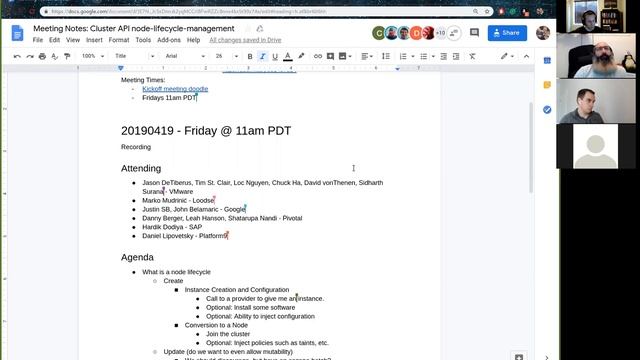The image size is (640, 360).
Task: Open the Format menu
Action: pyautogui.click(x=119, y=40)
